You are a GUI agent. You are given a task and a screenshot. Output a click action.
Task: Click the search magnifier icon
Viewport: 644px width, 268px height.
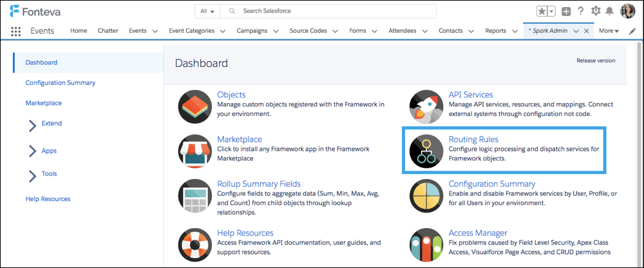pos(232,12)
